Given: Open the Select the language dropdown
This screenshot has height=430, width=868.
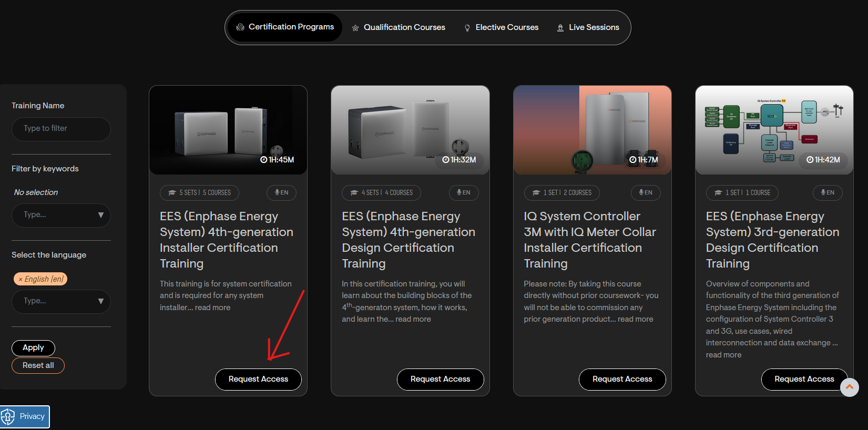Looking at the screenshot, I should tap(61, 301).
